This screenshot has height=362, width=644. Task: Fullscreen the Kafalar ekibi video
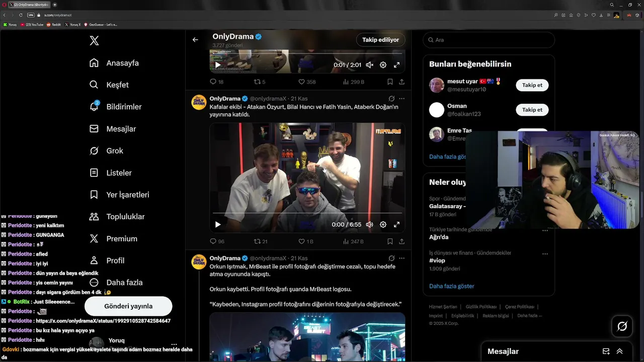(396, 225)
